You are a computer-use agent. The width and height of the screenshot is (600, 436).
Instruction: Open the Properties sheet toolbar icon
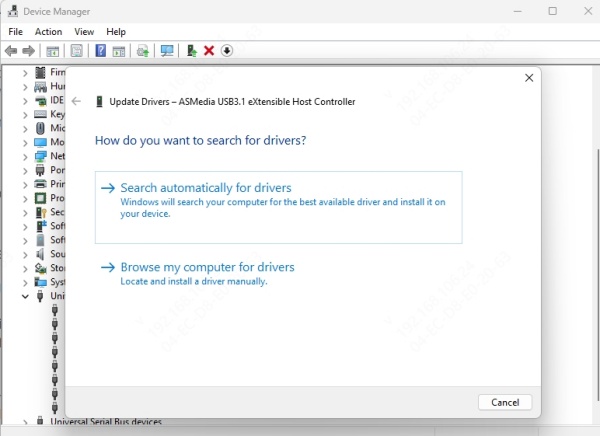coord(77,51)
